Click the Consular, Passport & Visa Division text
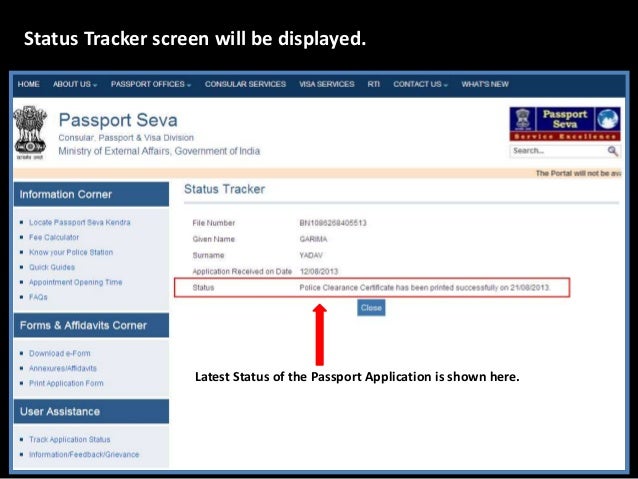The width and height of the screenshot is (638, 479). 126,138
